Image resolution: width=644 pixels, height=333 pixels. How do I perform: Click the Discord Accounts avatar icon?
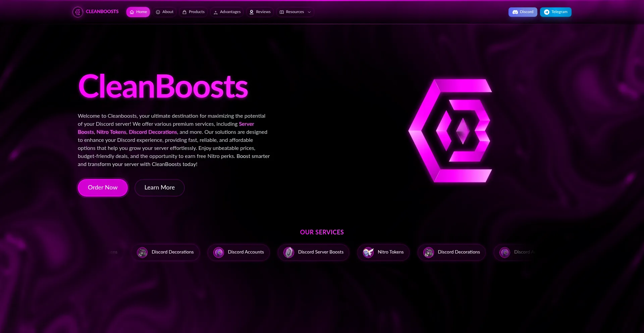[219, 252]
